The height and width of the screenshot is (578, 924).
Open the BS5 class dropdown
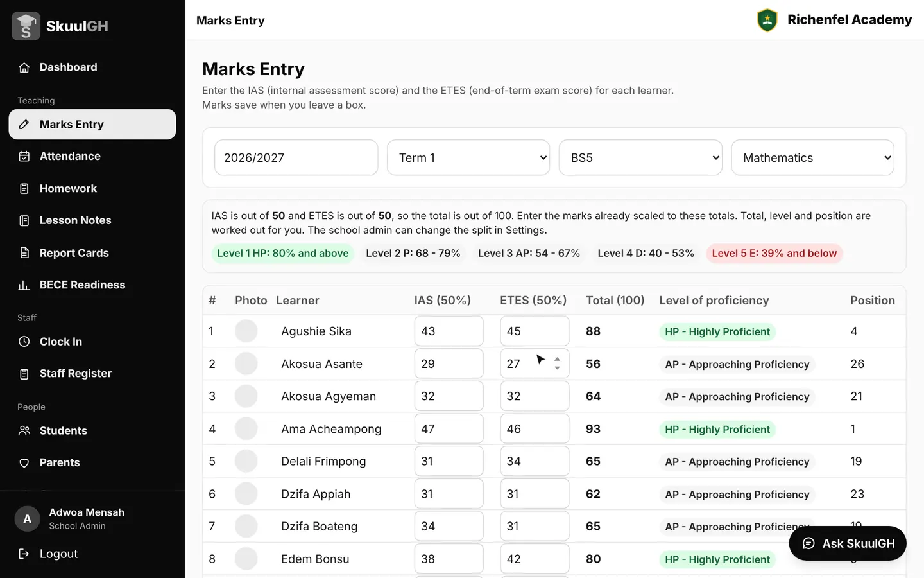point(640,157)
